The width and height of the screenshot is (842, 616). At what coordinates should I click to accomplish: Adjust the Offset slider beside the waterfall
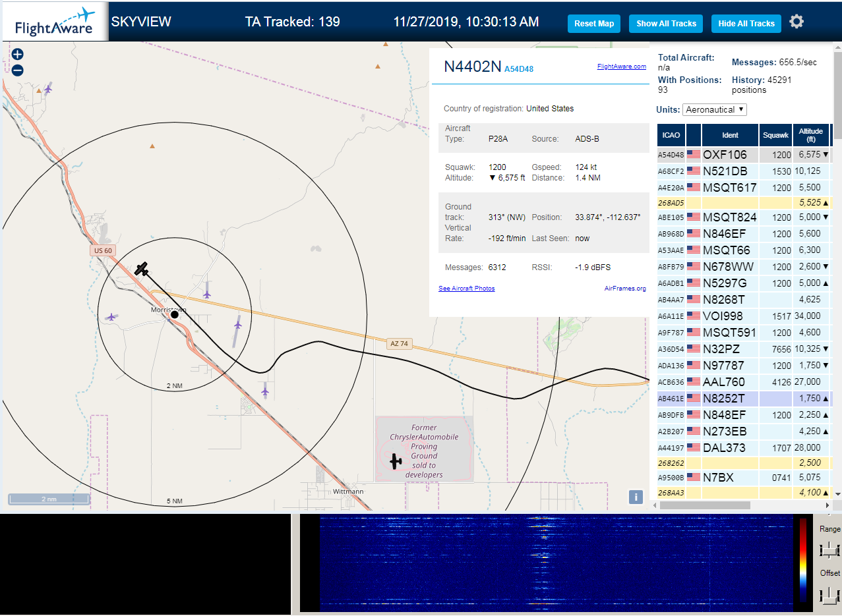point(829,595)
